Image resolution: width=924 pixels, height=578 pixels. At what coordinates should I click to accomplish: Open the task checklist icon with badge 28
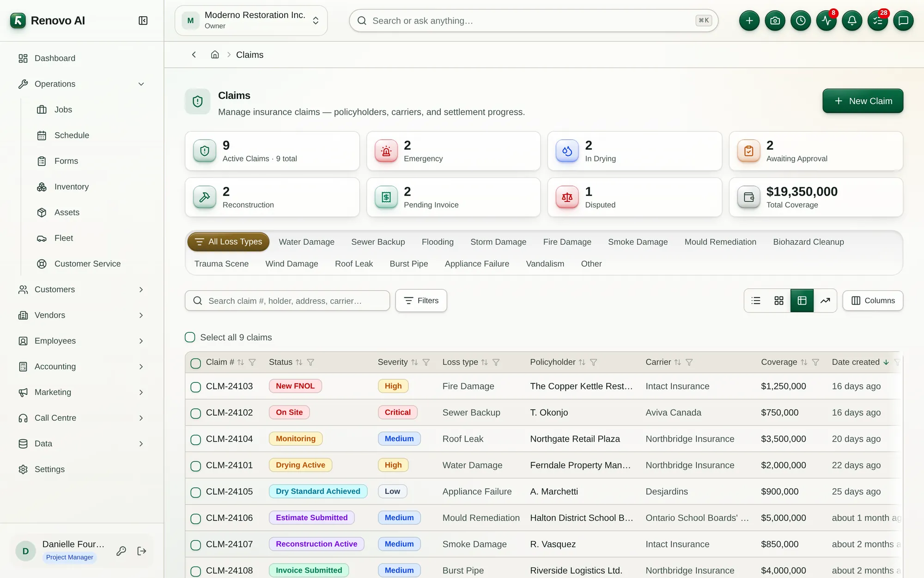pos(878,21)
